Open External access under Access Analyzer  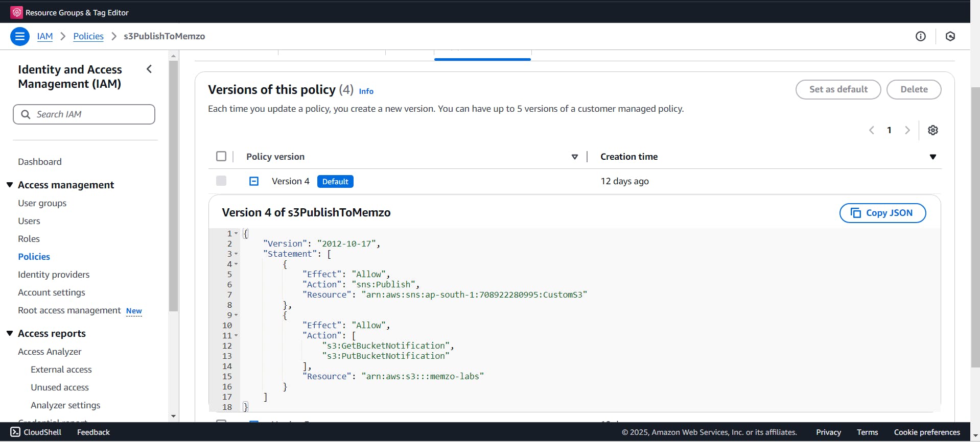click(x=61, y=370)
